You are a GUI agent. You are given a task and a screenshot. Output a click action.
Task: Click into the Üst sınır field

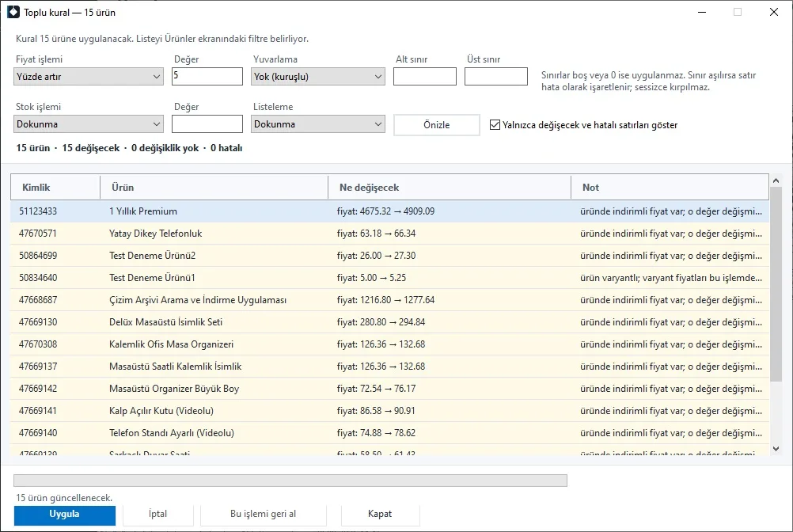(496, 76)
